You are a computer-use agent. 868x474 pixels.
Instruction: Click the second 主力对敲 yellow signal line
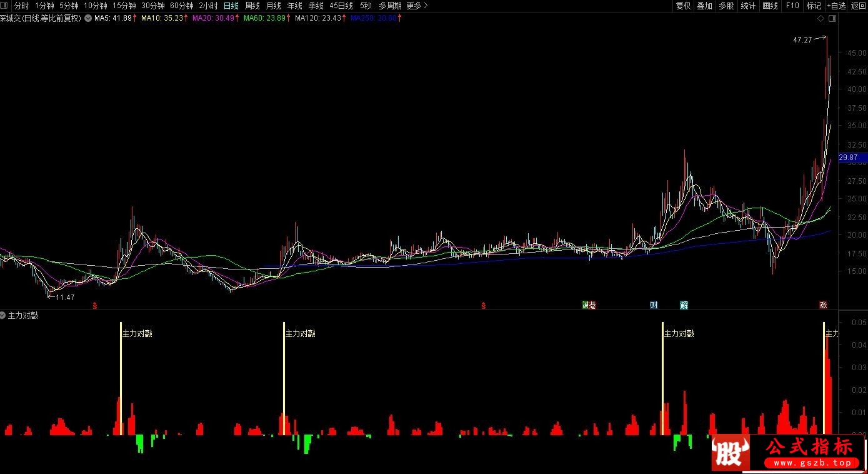click(x=284, y=378)
